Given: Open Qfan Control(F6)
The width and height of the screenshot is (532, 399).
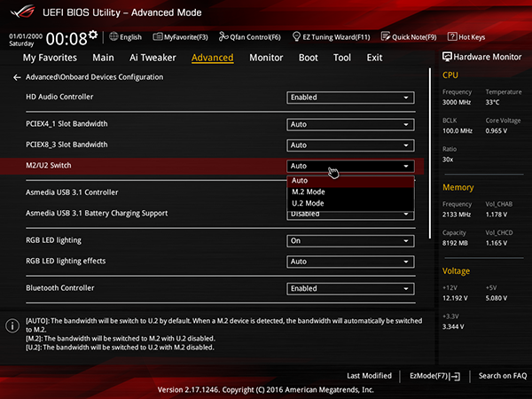Looking at the screenshot, I should 250,37.
